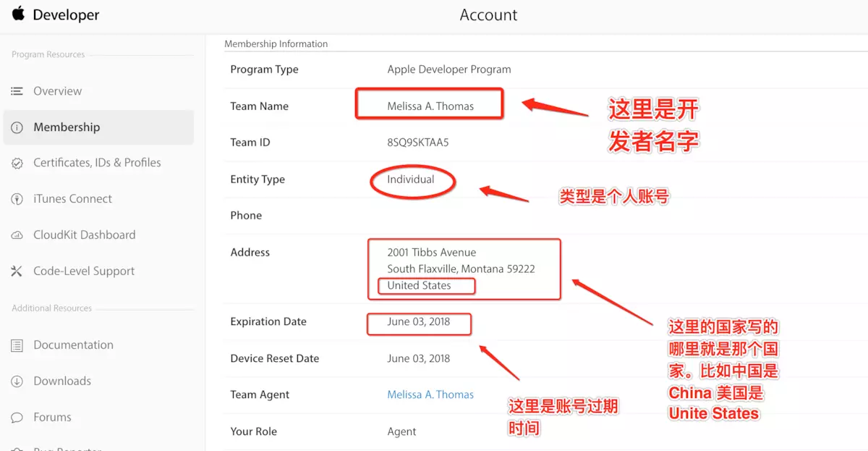The width and height of the screenshot is (868, 451).
Task: Click the Team ID value 8SQ9SKTAA5
Action: (x=418, y=143)
